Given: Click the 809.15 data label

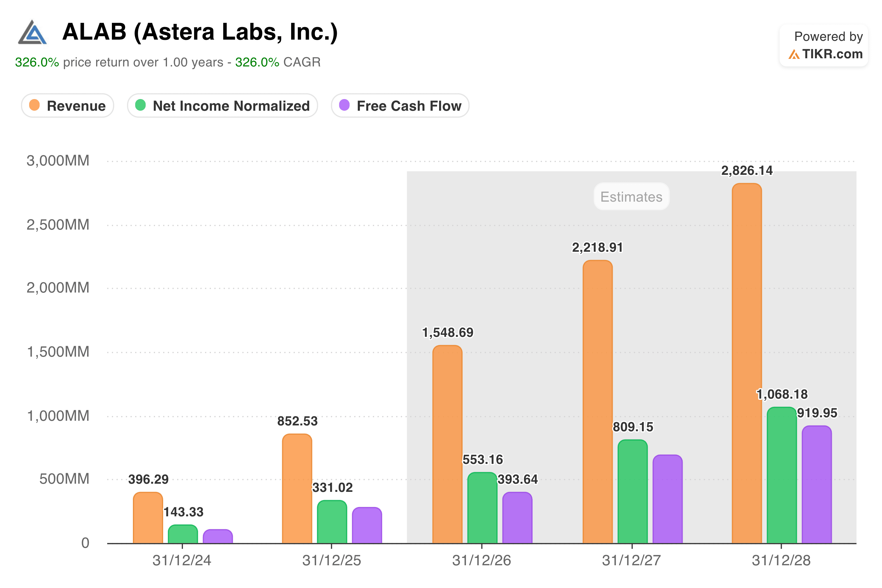Looking at the screenshot, I should click(633, 427).
